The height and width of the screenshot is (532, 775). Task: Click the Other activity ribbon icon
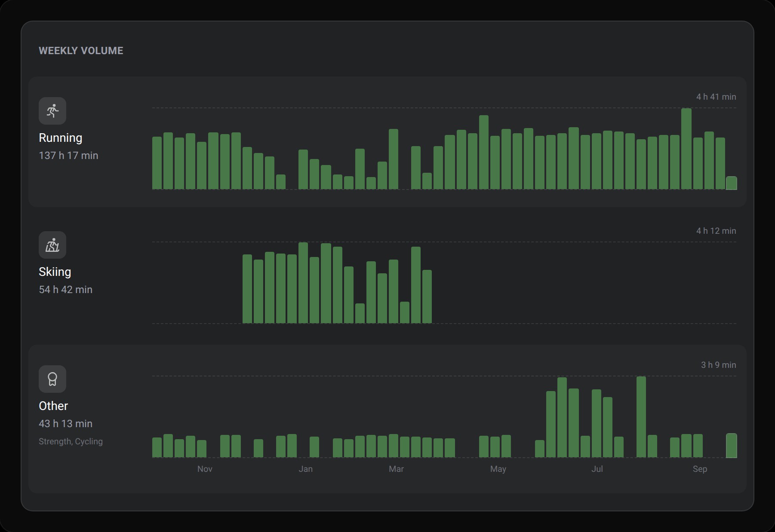(52, 379)
